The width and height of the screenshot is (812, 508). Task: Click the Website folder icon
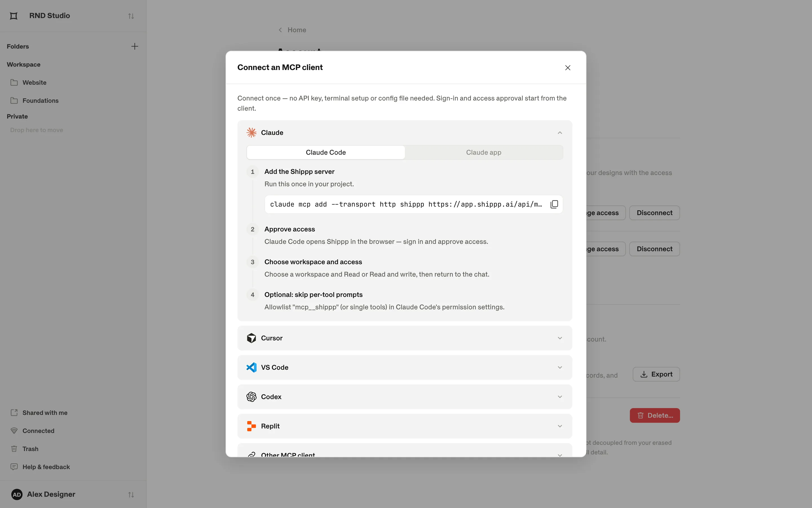14,82
